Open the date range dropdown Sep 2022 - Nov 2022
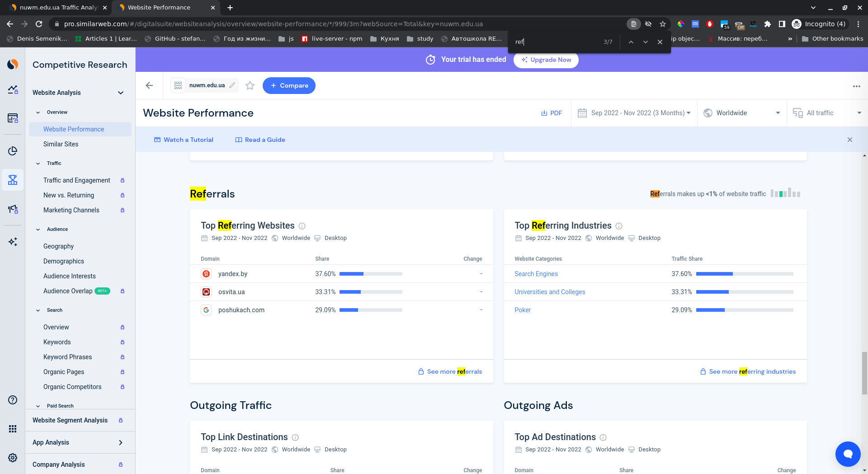Viewport: 868px width, 474px height. click(x=634, y=113)
